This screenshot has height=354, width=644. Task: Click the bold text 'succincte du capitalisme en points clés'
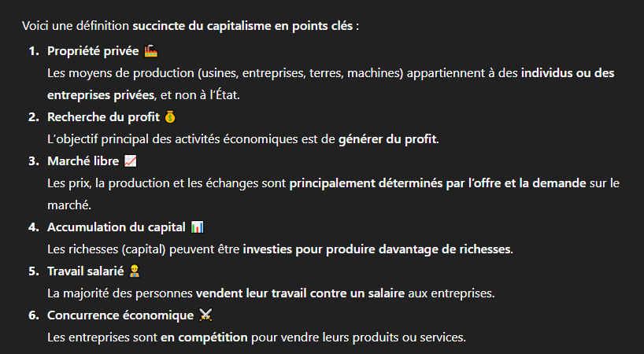[x=242, y=26]
